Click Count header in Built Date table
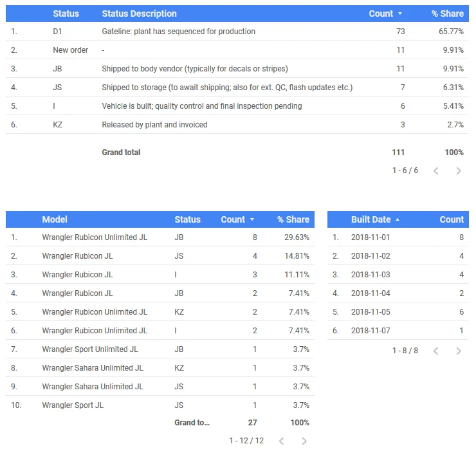 click(x=452, y=219)
